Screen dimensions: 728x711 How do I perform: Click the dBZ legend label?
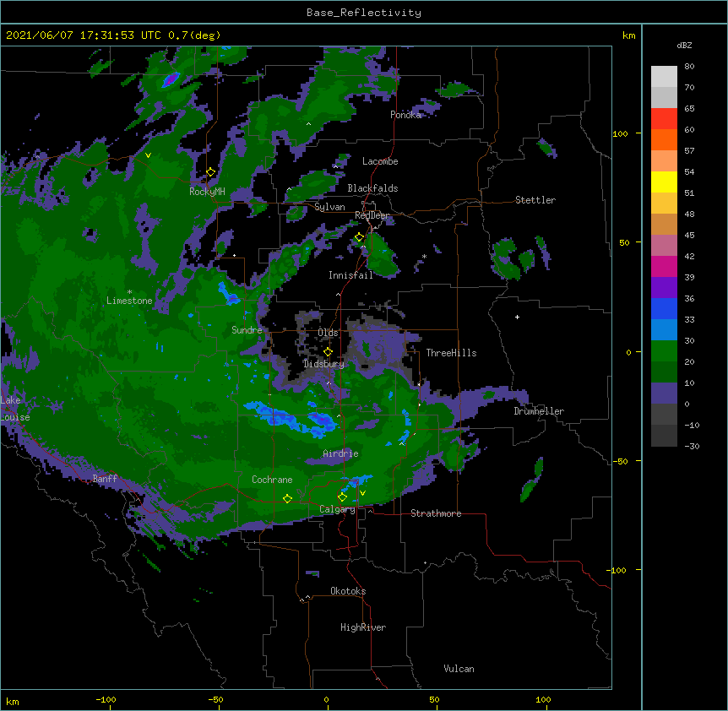click(684, 46)
